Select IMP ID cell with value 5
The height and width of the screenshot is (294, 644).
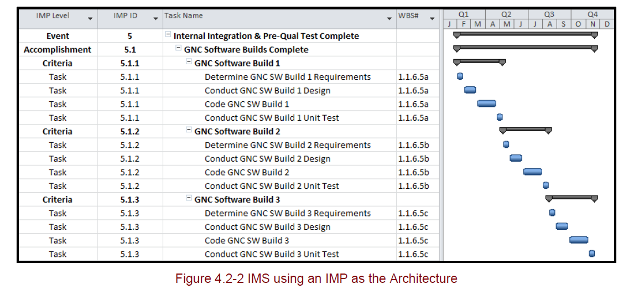coord(130,36)
